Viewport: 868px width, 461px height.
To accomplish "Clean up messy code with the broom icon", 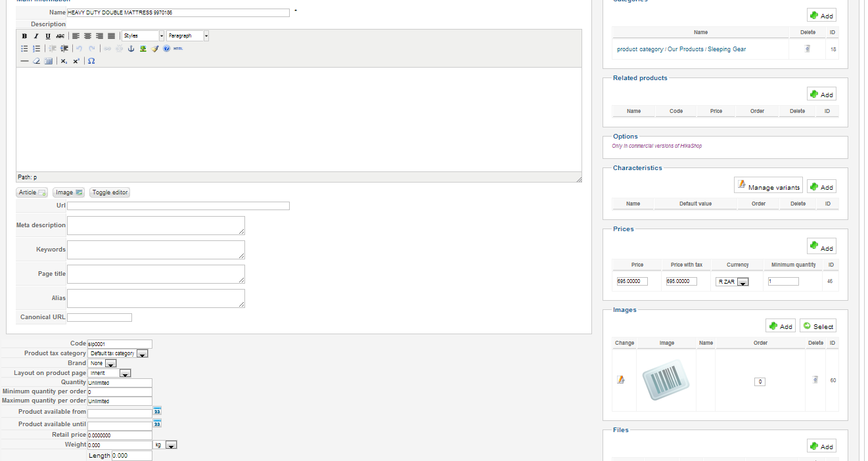I will click(154, 49).
